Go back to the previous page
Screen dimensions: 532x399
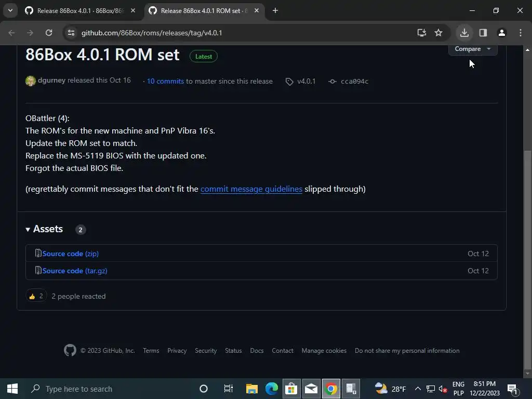(11, 33)
